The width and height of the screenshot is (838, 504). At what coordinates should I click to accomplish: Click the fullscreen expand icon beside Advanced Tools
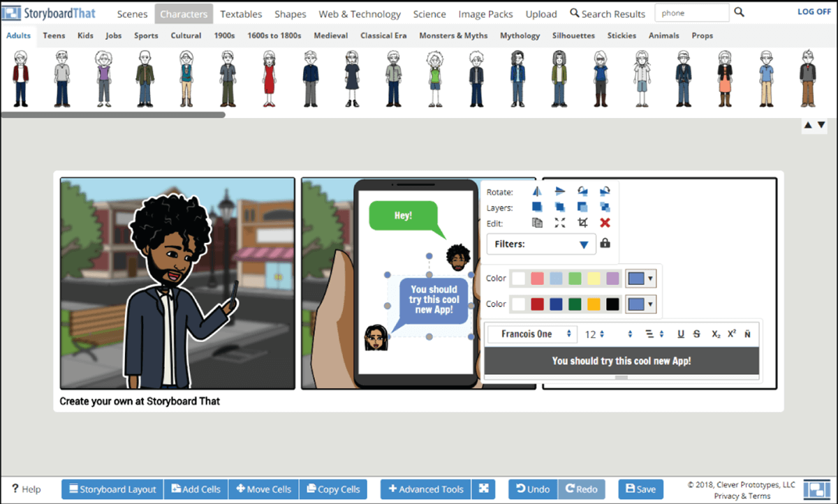pos(483,489)
